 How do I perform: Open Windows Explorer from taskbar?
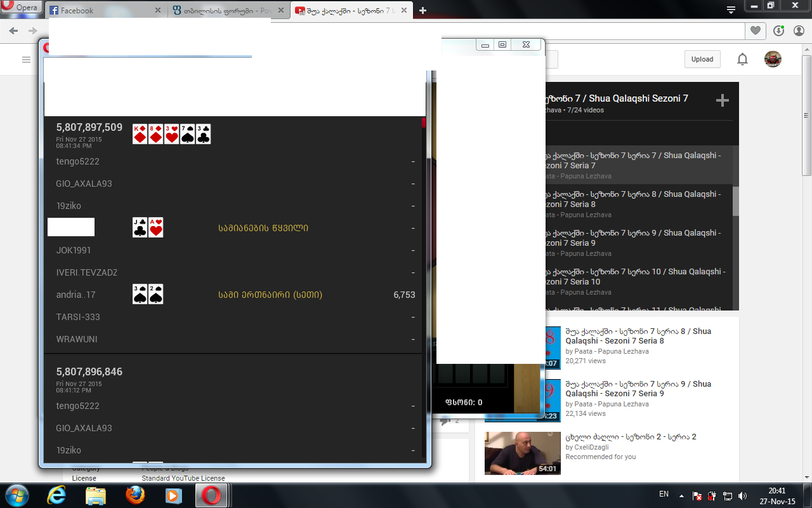(96, 495)
